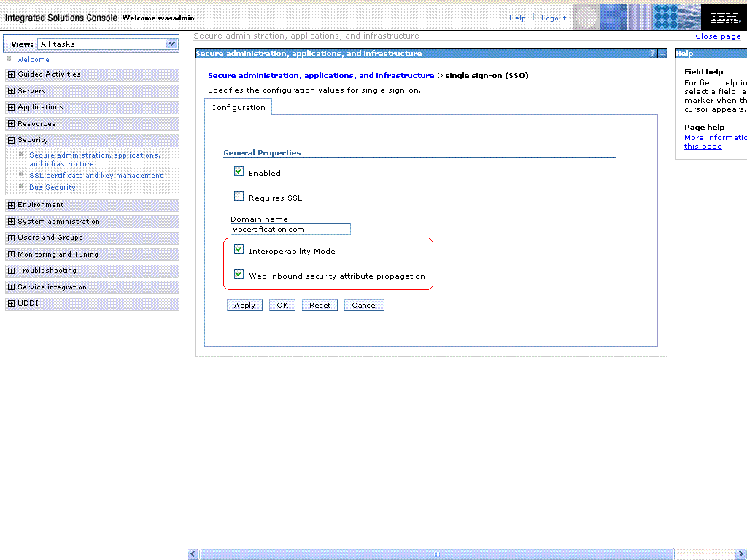Click the Reset button
This screenshot has height=560, width=747.
tap(320, 305)
